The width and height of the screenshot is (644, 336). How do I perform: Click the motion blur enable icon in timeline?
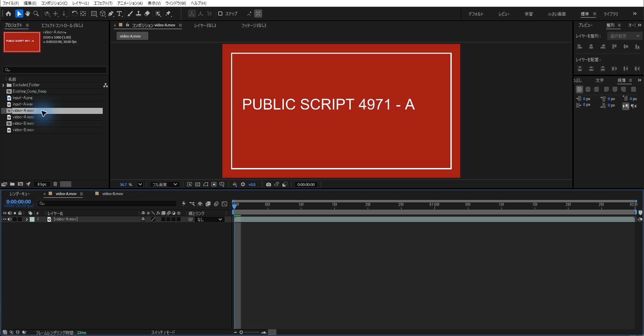pos(216,203)
